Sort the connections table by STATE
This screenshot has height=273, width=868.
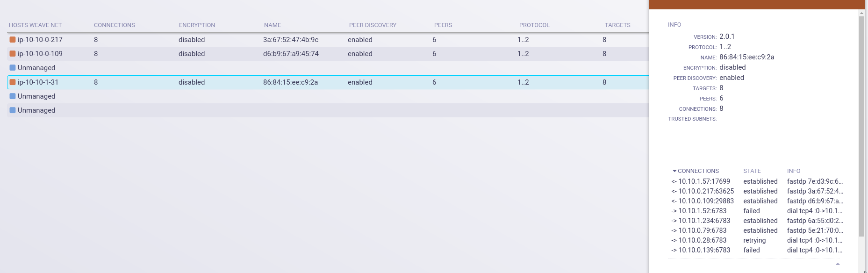coord(753,171)
